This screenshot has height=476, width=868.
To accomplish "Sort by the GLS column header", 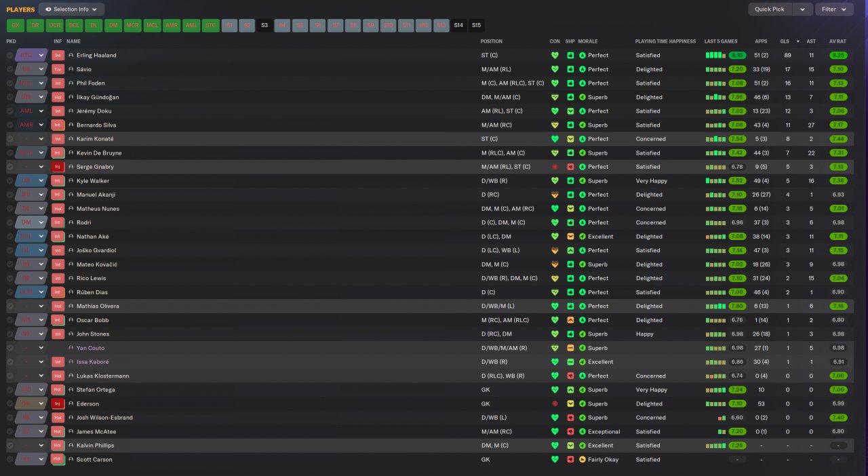I will click(784, 41).
